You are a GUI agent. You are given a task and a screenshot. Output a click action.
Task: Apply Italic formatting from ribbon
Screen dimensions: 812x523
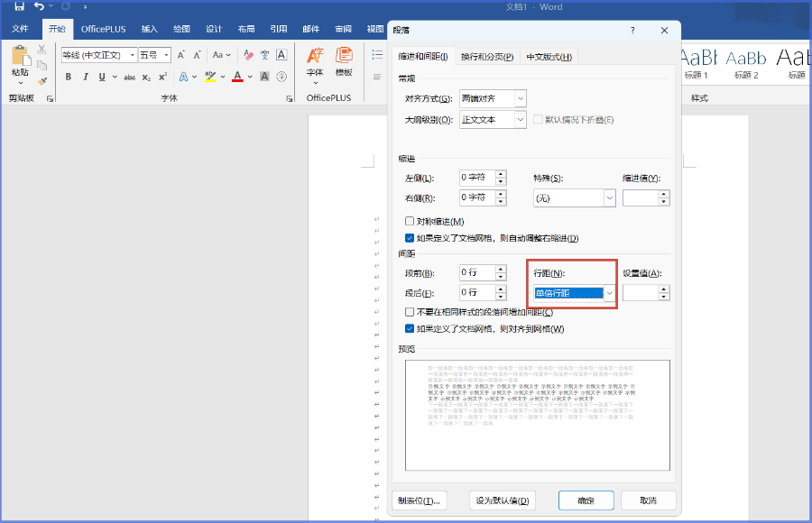86,78
